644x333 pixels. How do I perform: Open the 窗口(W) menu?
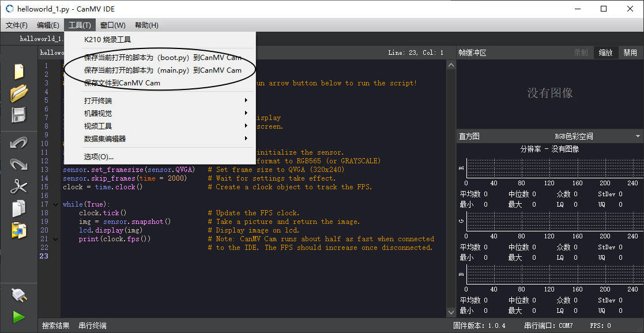112,25
